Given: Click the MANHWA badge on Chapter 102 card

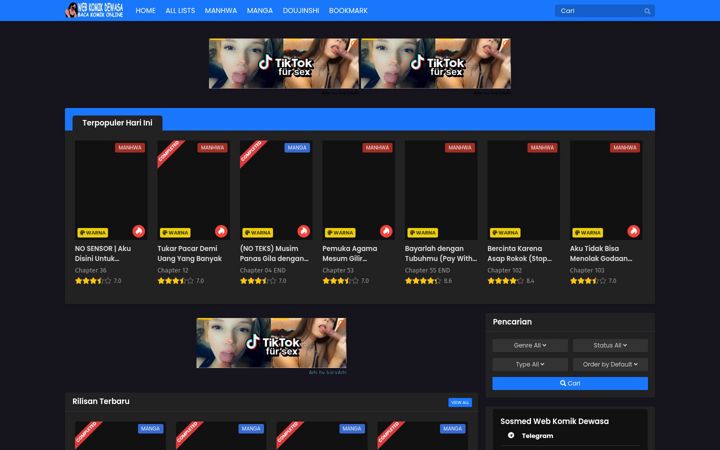Looking at the screenshot, I should coord(542,148).
